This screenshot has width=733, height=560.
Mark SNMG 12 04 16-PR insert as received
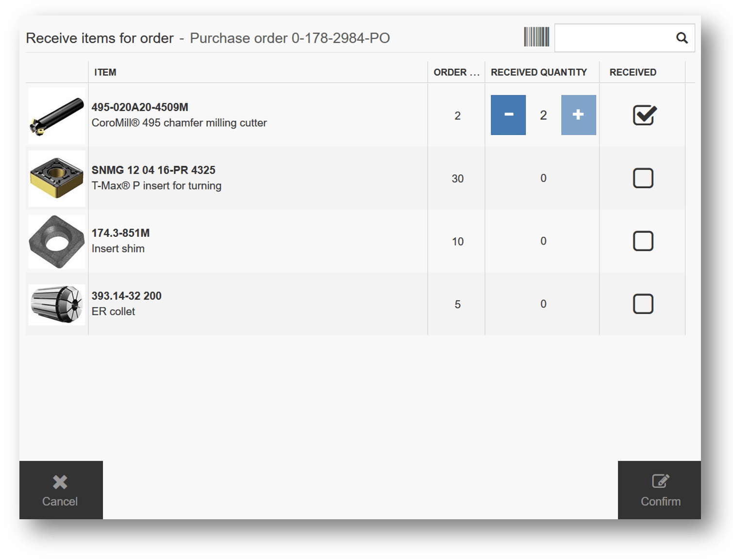point(643,178)
